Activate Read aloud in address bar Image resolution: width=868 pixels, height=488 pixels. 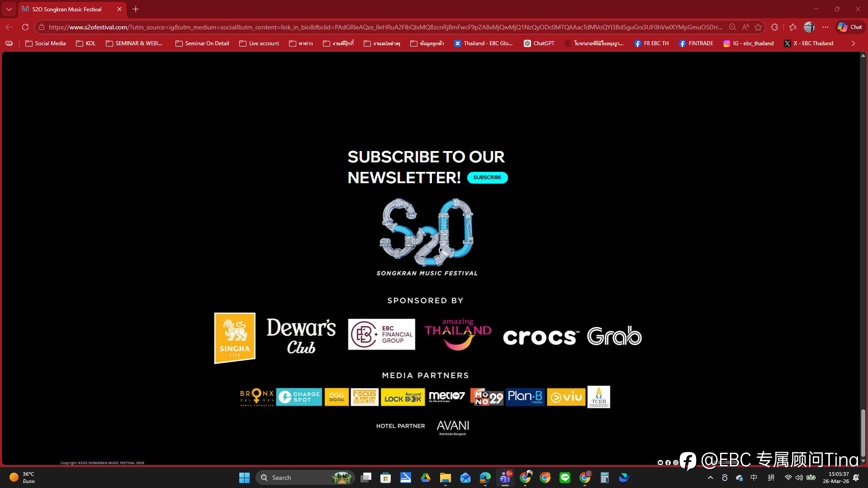tap(745, 27)
